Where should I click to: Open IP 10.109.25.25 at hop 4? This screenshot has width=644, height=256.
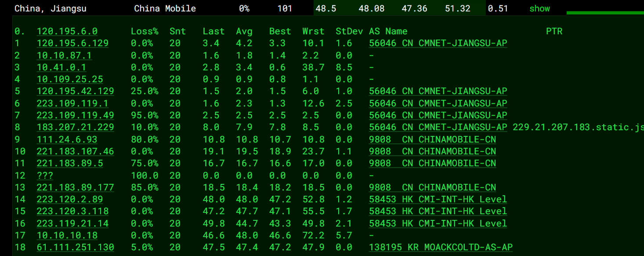coord(70,79)
